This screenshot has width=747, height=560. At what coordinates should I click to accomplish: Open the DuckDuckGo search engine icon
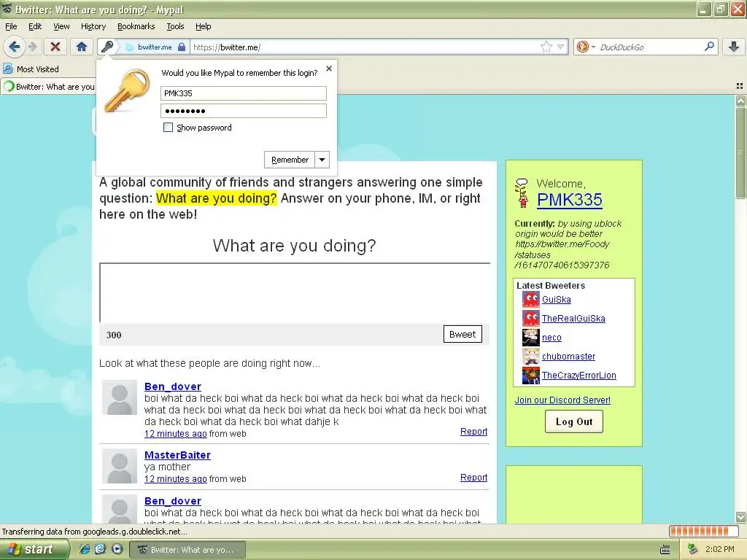click(x=582, y=47)
